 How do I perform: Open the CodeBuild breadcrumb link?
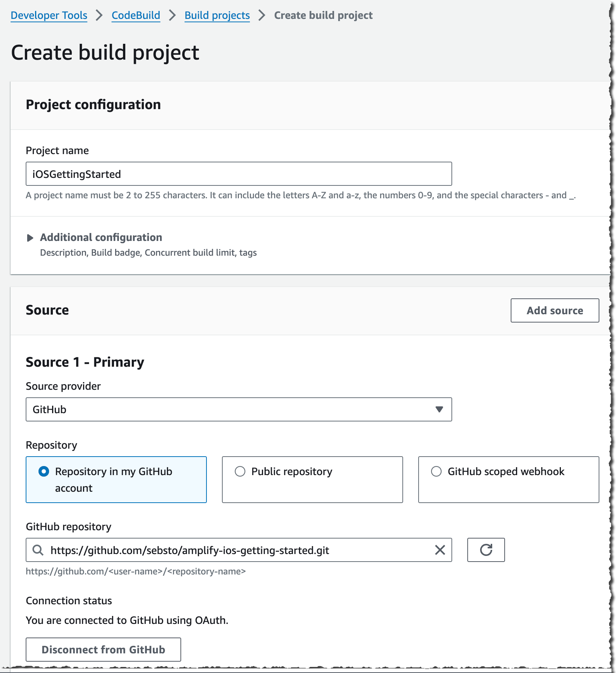pyautogui.click(x=136, y=15)
